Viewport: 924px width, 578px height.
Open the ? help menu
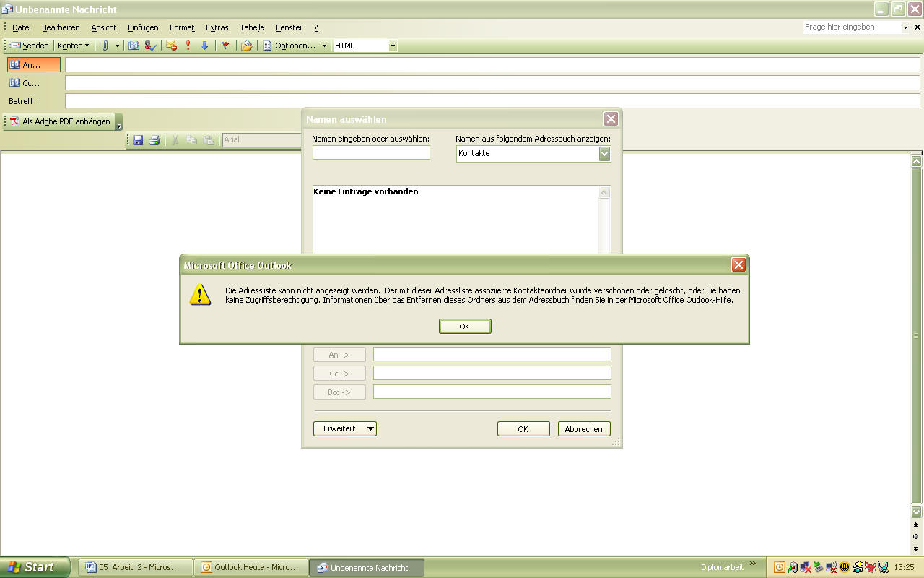[315, 27]
